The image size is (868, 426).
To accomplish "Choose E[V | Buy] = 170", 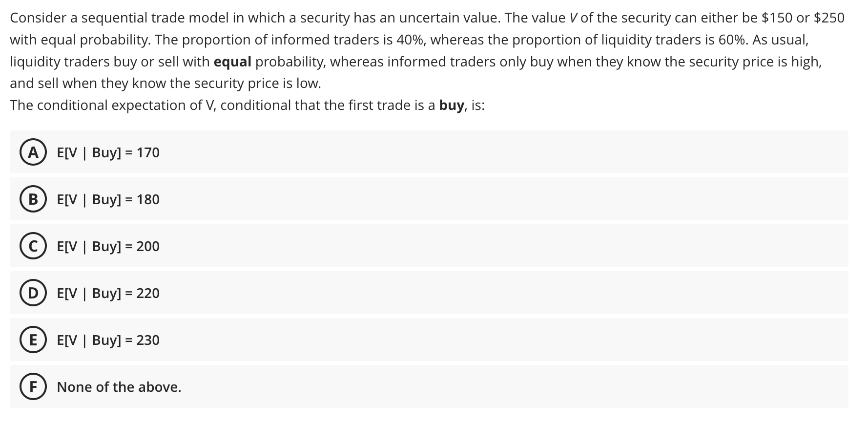I will click(108, 152).
